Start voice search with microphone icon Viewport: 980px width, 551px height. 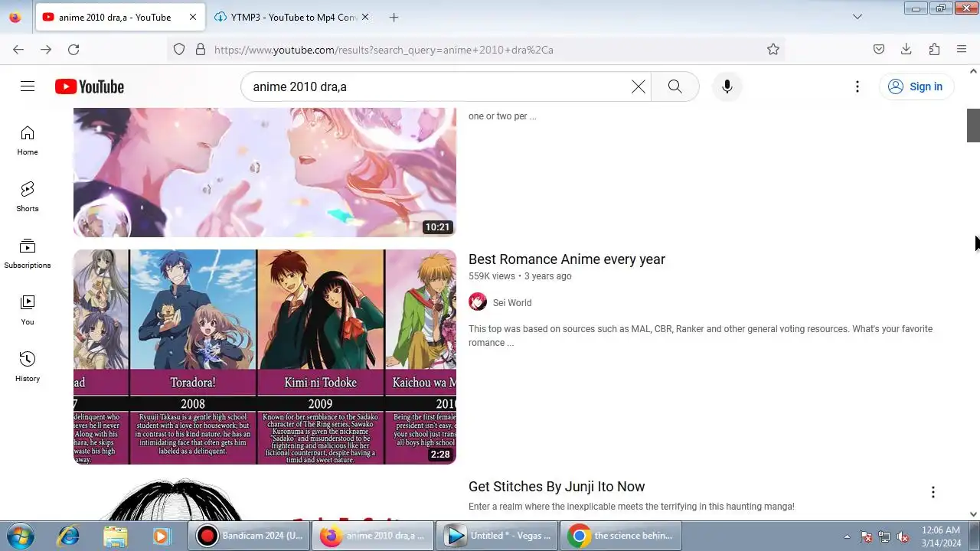pyautogui.click(x=727, y=86)
